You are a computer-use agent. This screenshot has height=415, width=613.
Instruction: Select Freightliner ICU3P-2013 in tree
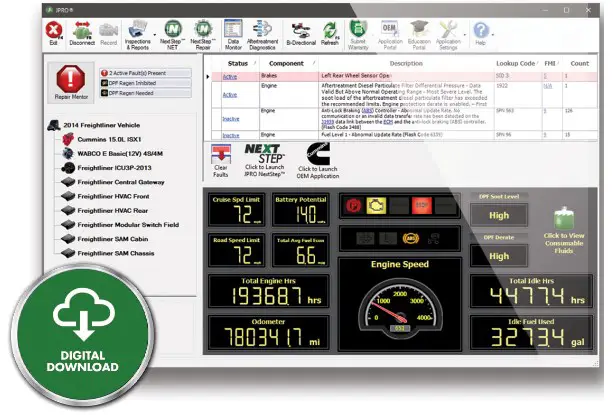point(114,168)
